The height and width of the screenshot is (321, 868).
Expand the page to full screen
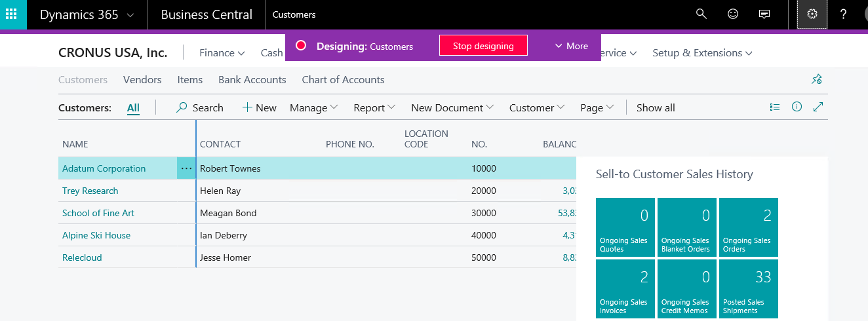click(818, 107)
